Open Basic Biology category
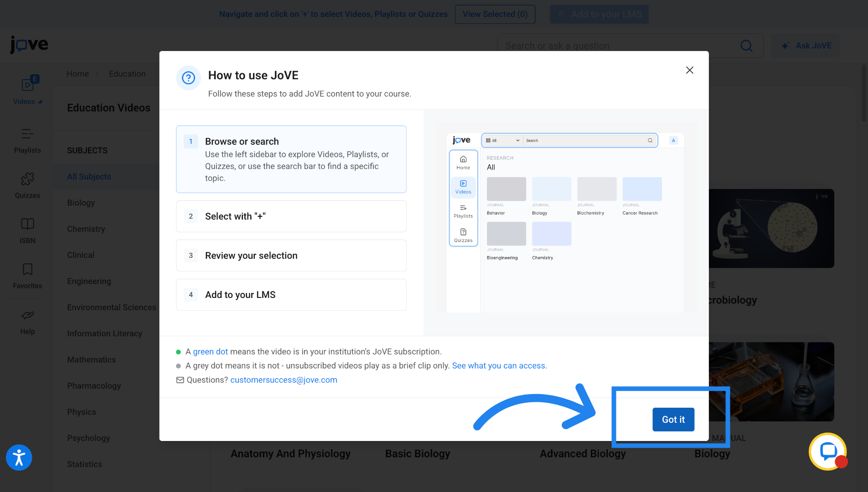Viewport: 868px width, 492px height. coord(418,454)
